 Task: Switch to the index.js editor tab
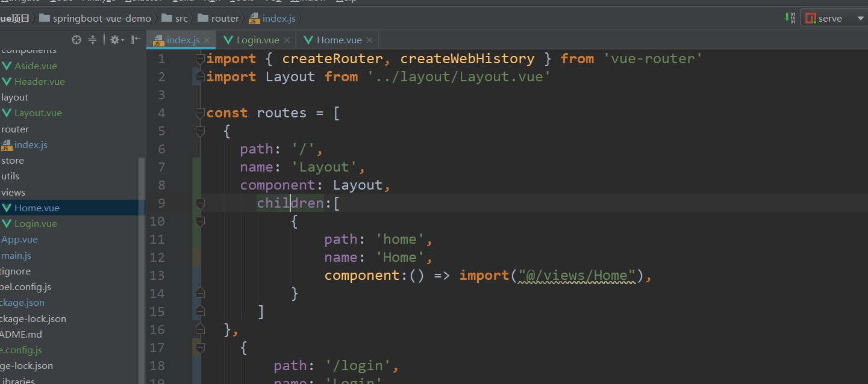tap(183, 40)
